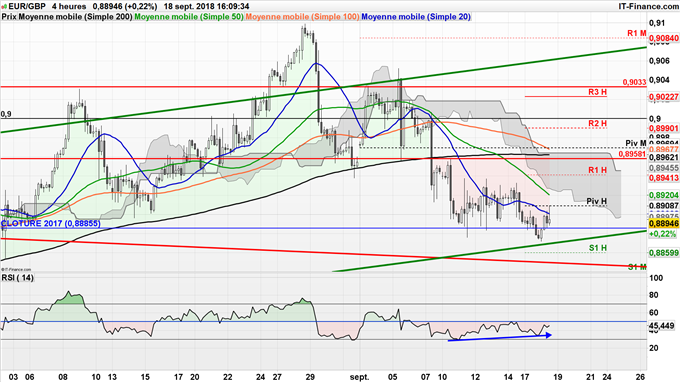Screen dimensions: 680x382
Task: Click the 'S1 M' support label
Action: click(x=637, y=267)
